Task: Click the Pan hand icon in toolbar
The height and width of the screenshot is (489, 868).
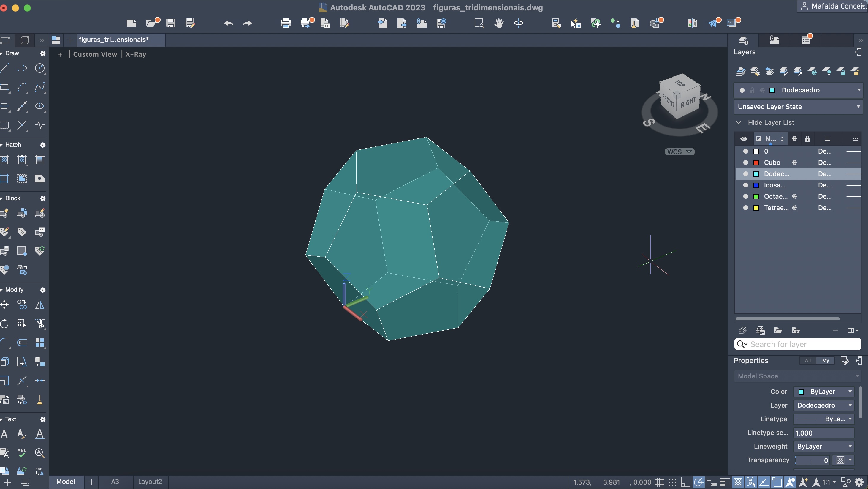Action: [x=499, y=23]
